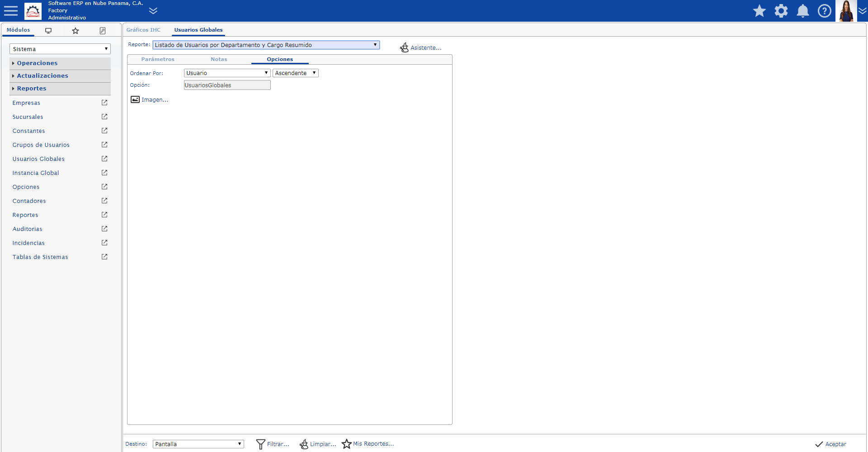Open Instancia Global sidebar link
This screenshot has height=452, width=868.
tap(36, 173)
